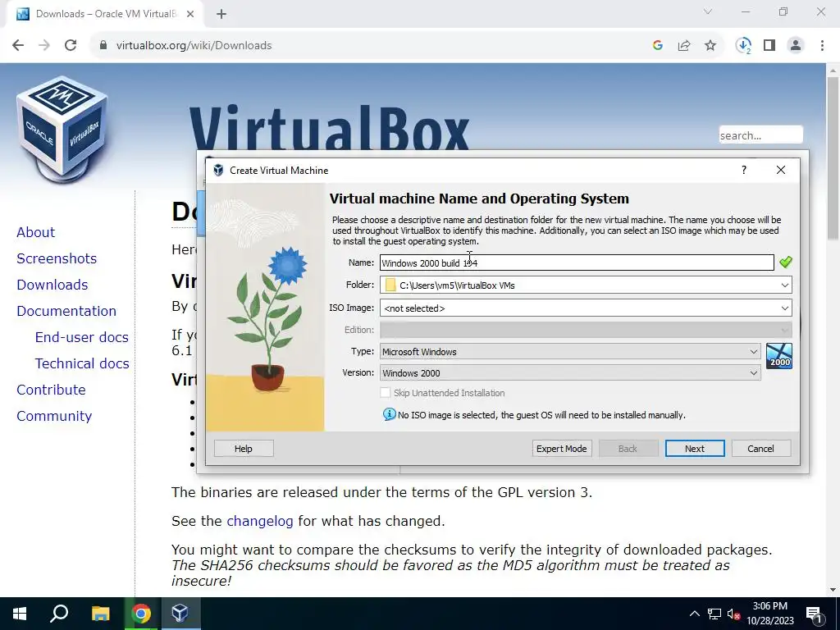Viewport: 840px width, 630px height.
Task: Open the Community sidebar link
Action: [54, 416]
